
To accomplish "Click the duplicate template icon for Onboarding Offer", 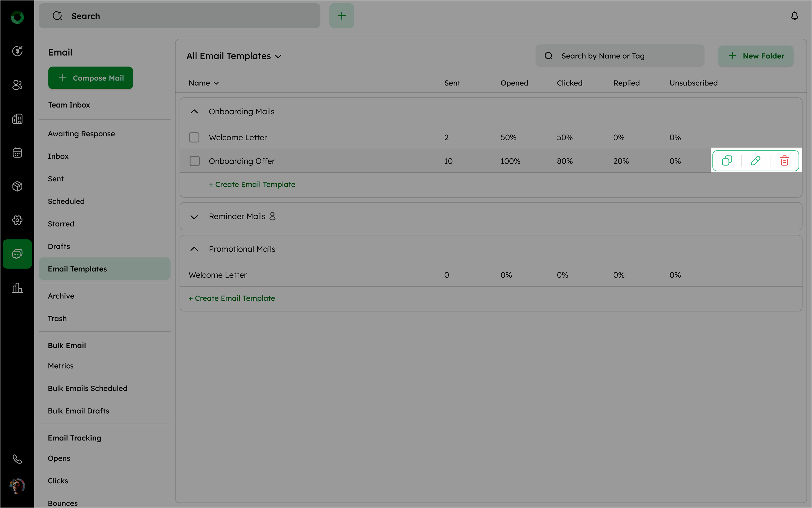I will tap(727, 161).
